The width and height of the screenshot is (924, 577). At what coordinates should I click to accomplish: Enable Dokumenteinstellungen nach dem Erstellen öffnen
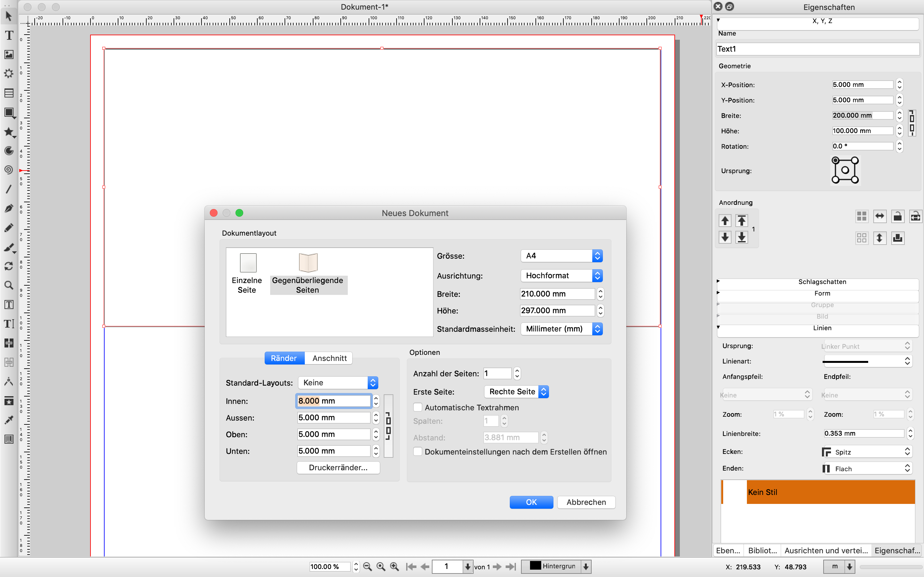click(x=417, y=452)
